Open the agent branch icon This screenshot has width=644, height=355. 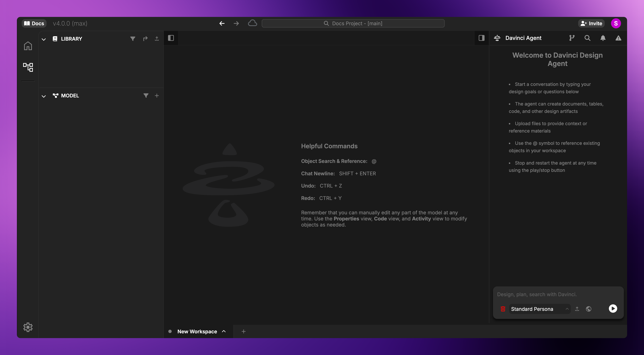click(572, 38)
